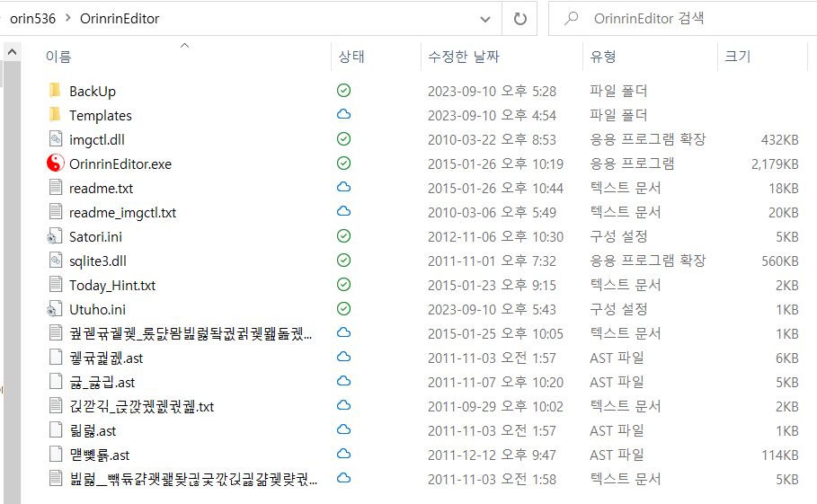The width and height of the screenshot is (817, 504).
Task: Click the green synced checkmark beside BackUp
Action: tap(343, 91)
